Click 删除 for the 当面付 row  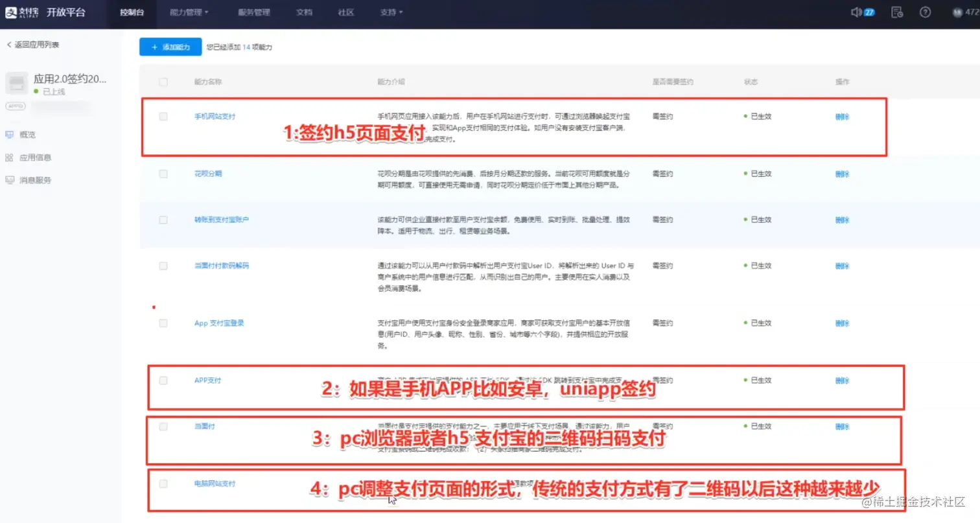[842, 426]
